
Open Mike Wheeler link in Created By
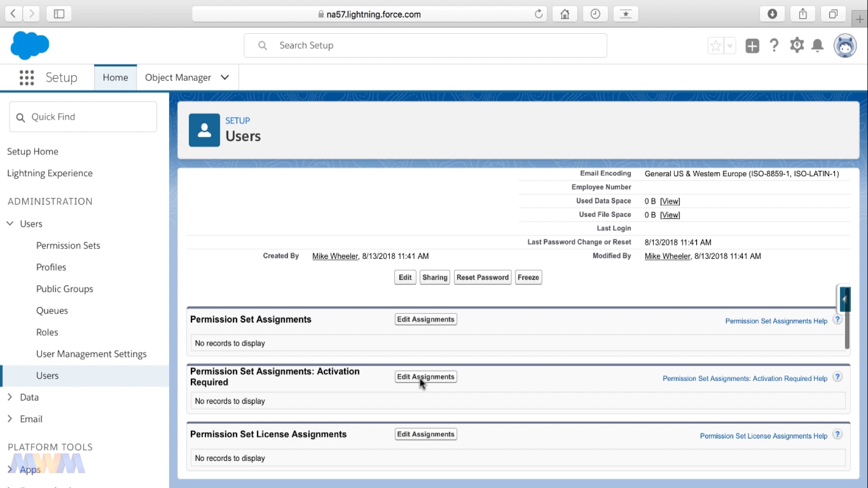point(335,256)
